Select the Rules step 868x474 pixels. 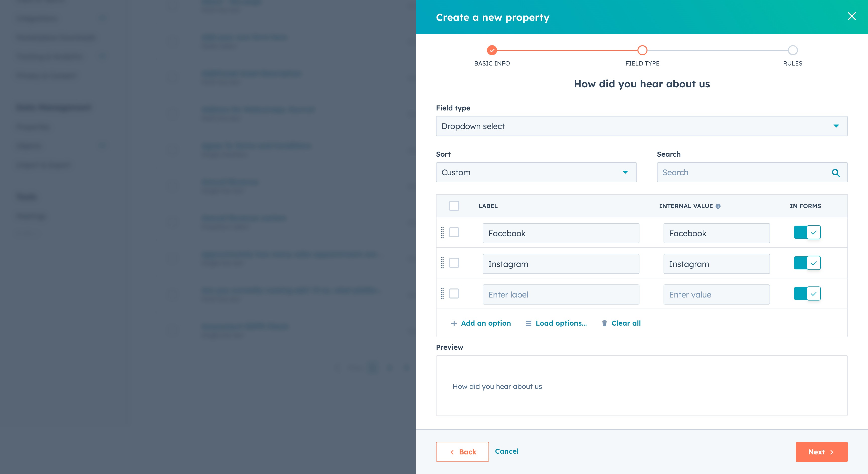pos(792,50)
